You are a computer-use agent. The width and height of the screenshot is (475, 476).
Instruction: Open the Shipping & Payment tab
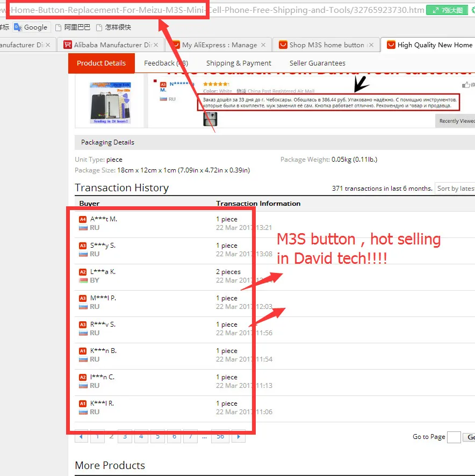click(x=239, y=63)
